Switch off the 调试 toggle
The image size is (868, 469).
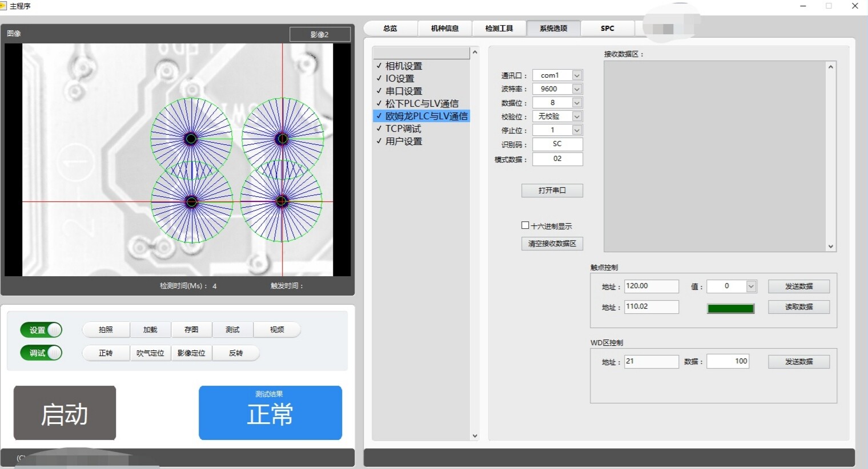pyautogui.click(x=41, y=353)
